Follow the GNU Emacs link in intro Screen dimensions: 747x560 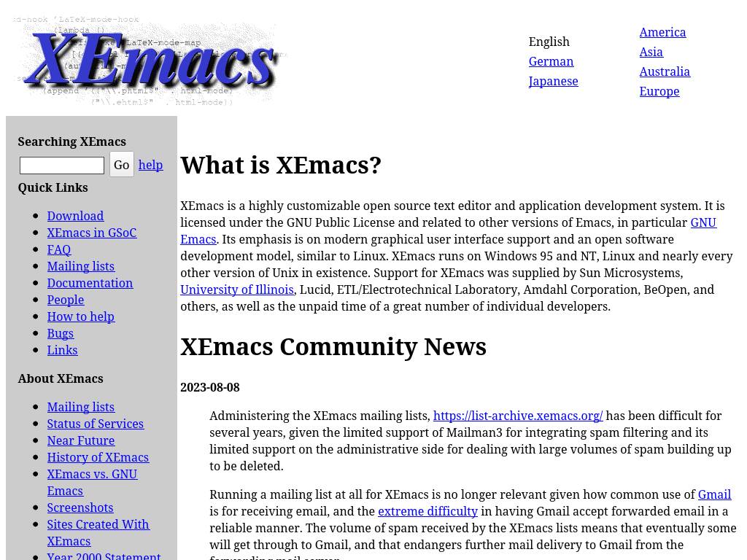[x=703, y=222]
